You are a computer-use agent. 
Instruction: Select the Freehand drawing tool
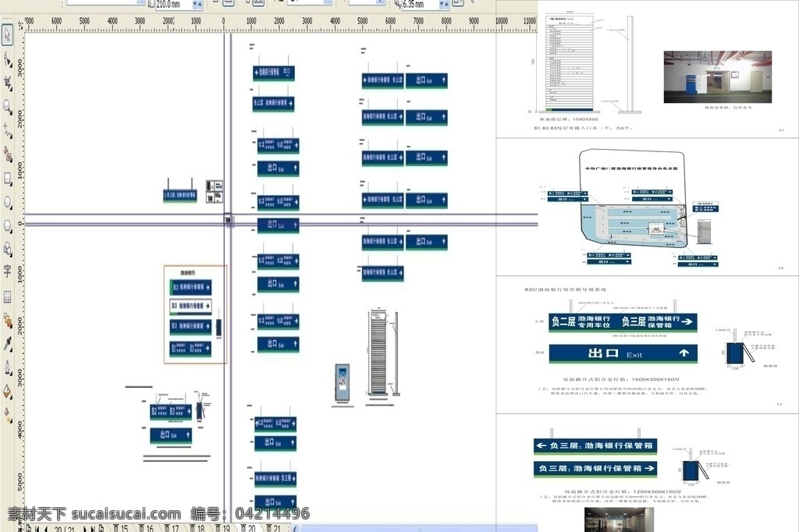(x=7, y=130)
